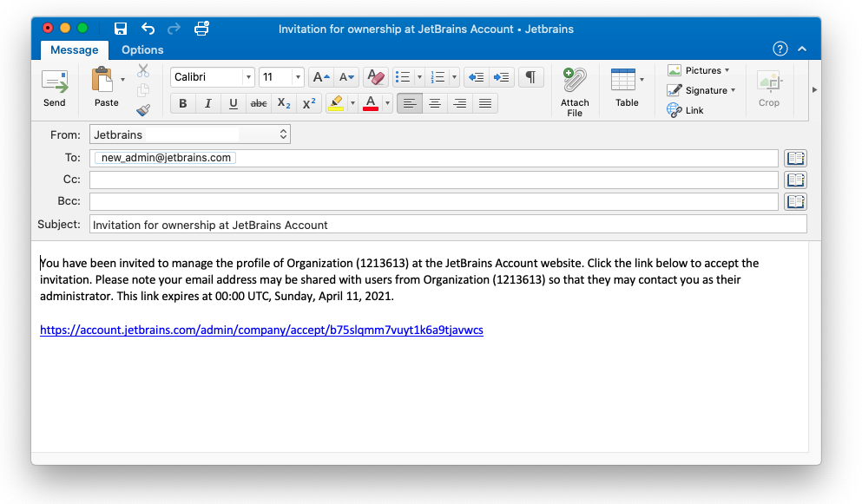
Task: Open the font size 11 dropdown
Action: [298, 77]
